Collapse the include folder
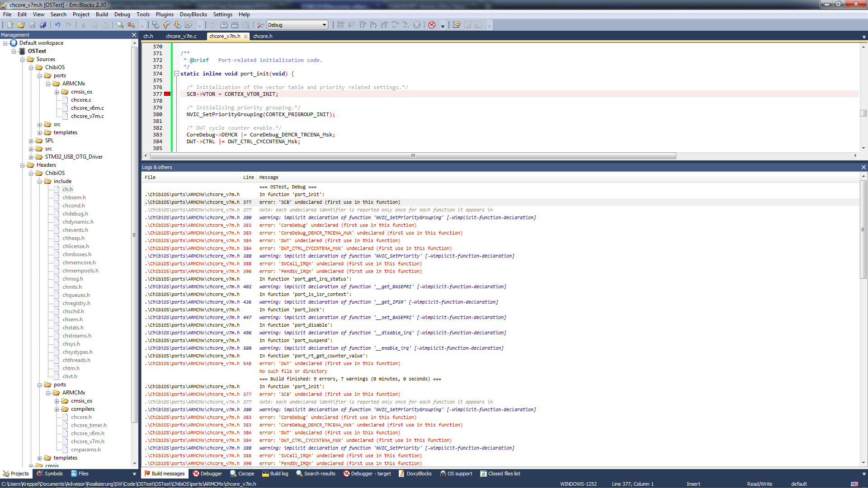The image size is (868, 488). click(x=40, y=181)
